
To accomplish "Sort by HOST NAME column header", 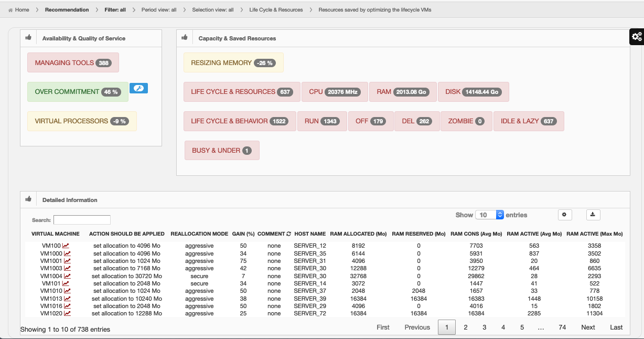I will (x=310, y=234).
